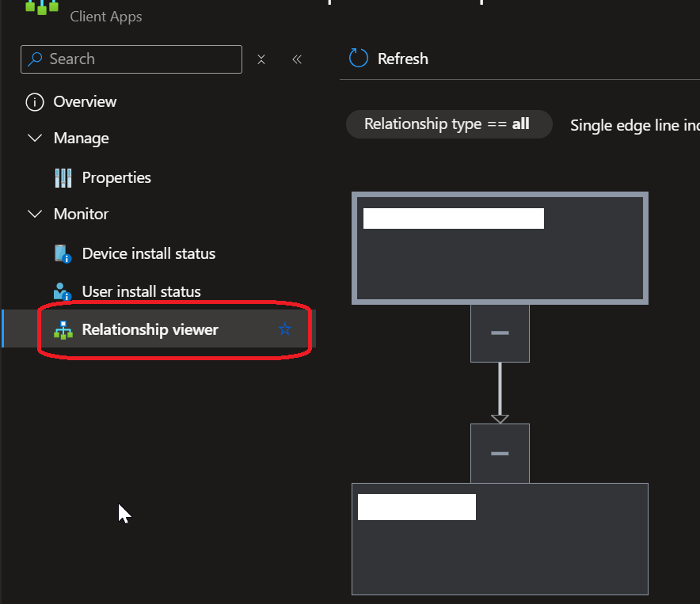This screenshot has height=604, width=700.
Task: Collapse the upper node minus button
Action: pos(500,333)
